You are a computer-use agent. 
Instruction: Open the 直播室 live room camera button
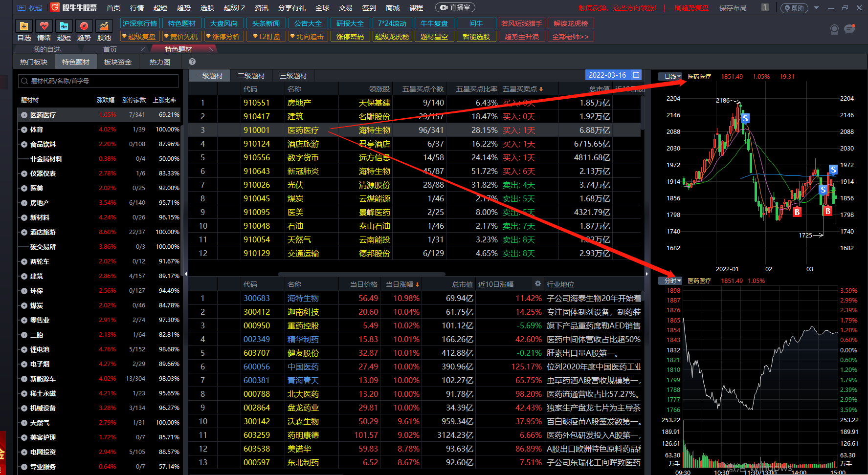click(x=455, y=8)
